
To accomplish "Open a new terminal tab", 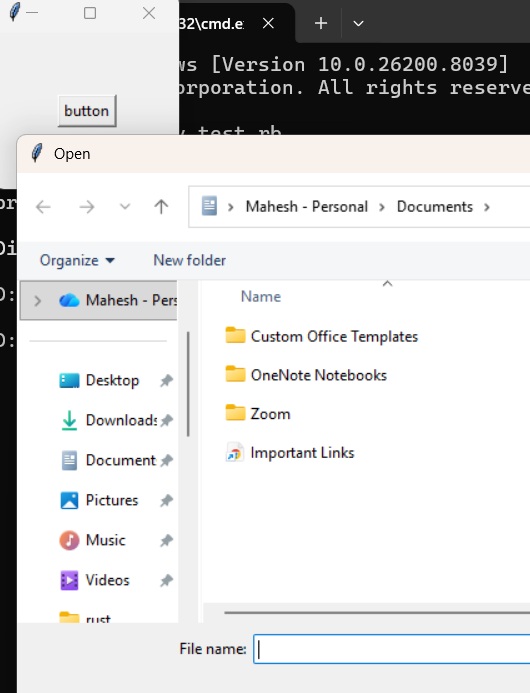I will [321, 23].
